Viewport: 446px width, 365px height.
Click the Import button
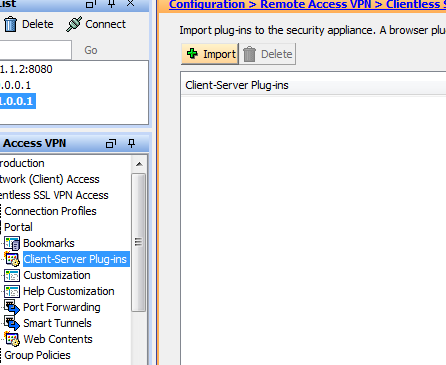pyautogui.click(x=210, y=54)
